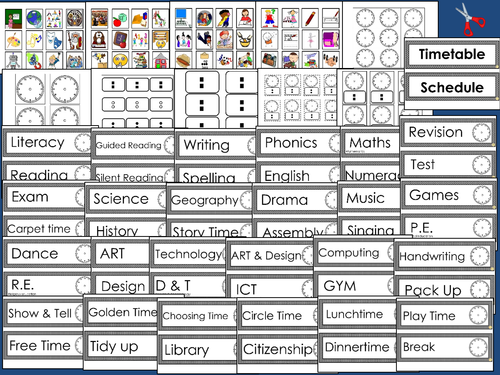Click the Play Time label card
The height and width of the screenshot is (375, 500).
click(x=445, y=315)
